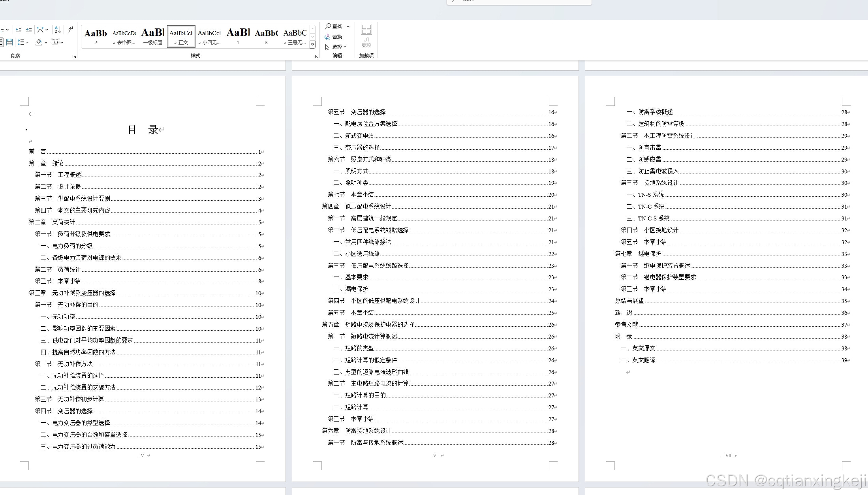Open the 样式 pane launcher
This screenshot has height=495, width=868.
tap(316, 56)
